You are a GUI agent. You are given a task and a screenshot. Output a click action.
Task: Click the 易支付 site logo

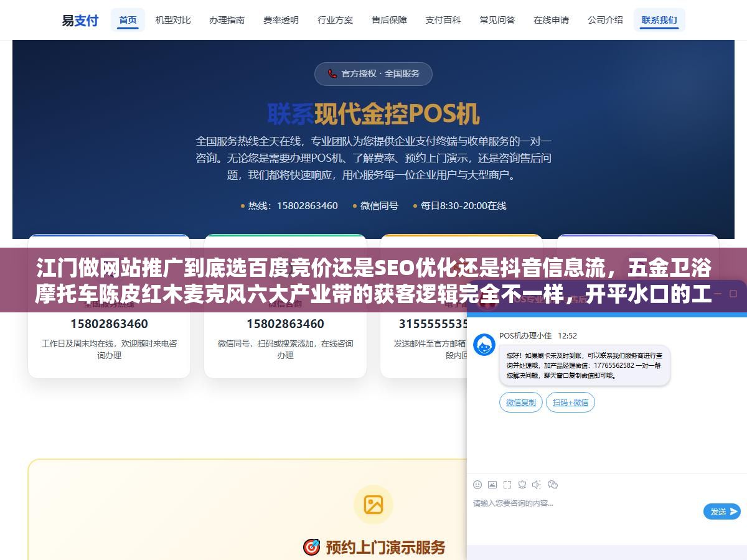point(80,20)
